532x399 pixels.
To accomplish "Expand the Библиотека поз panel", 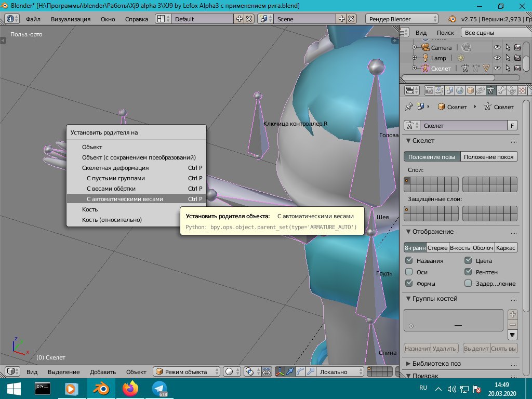I will [409, 363].
